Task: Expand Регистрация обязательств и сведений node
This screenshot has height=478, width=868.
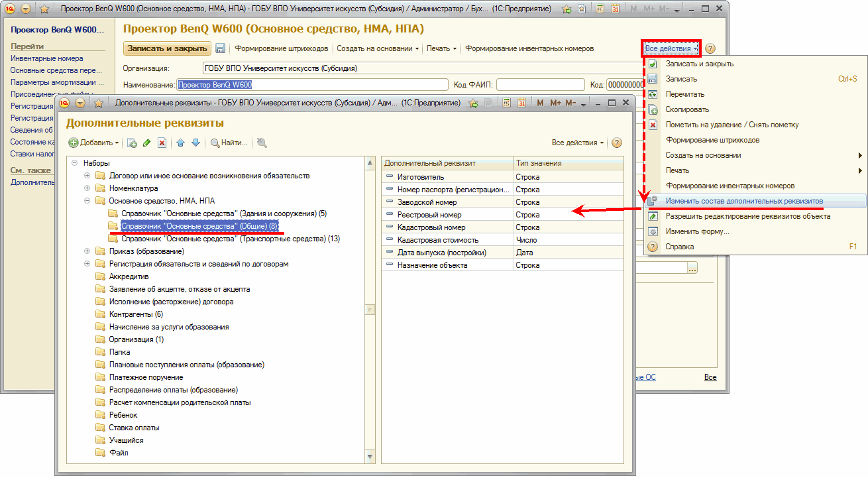Action: (87, 264)
